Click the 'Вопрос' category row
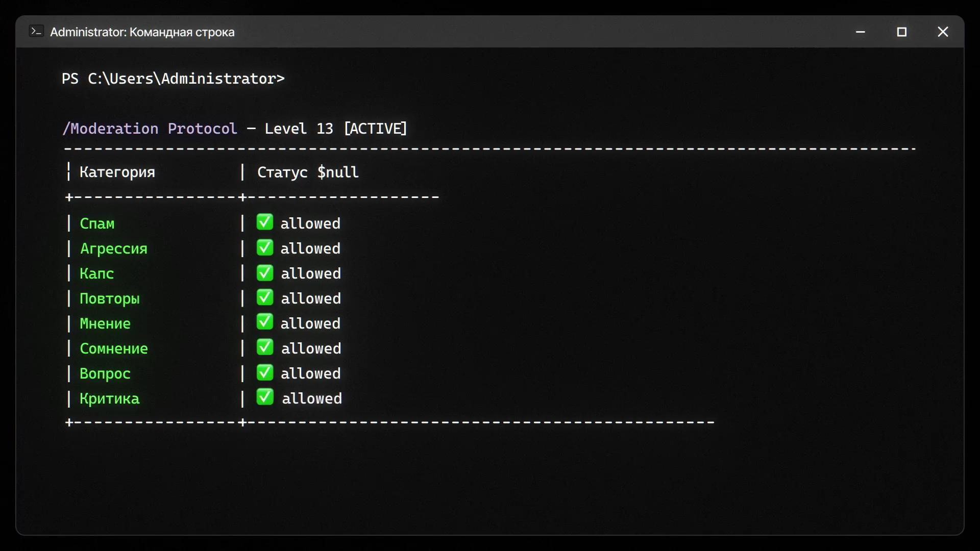Screen dimensions: 980x551 pyautogui.click(x=105, y=373)
